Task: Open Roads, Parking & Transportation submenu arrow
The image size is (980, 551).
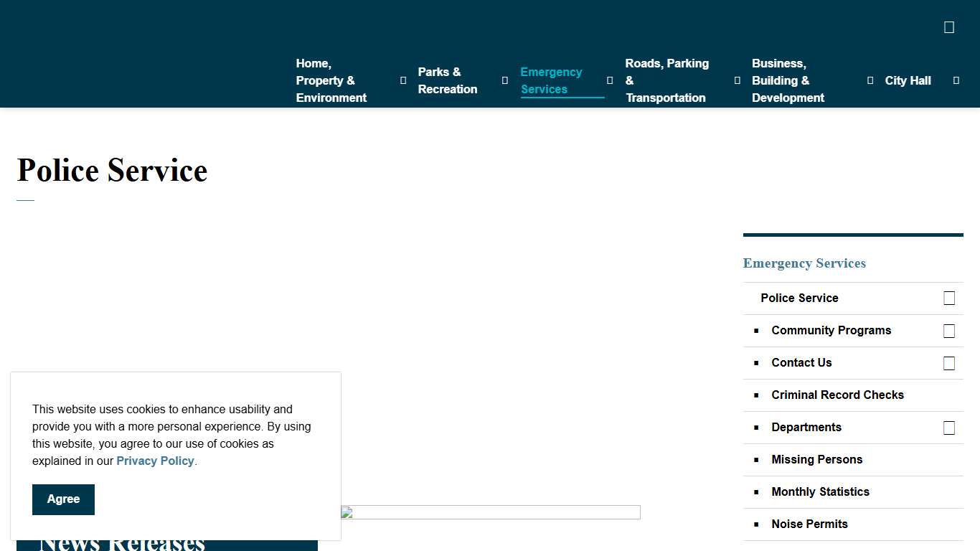Action: (x=737, y=80)
